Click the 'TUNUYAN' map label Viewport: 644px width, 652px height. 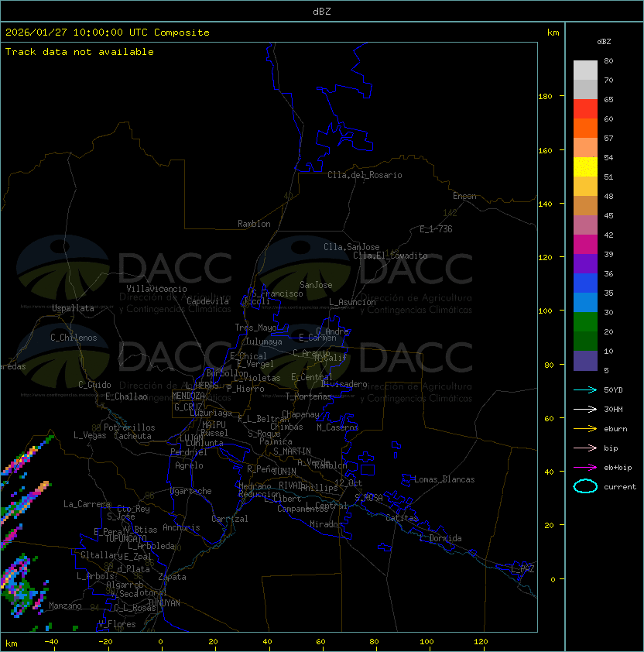coord(164,603)
